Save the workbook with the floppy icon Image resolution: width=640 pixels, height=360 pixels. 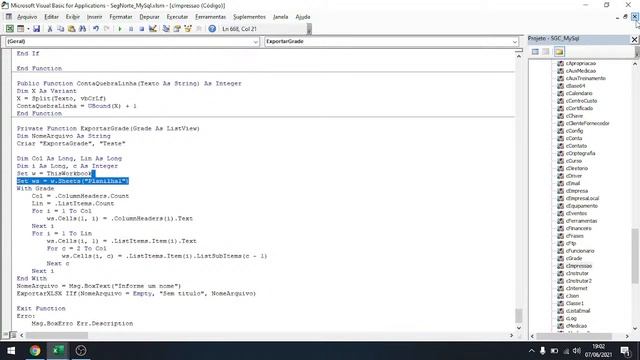(x=36, y=29)
